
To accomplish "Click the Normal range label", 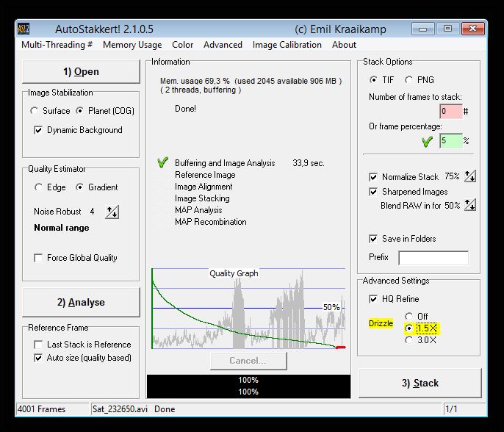I will [62, 228].
